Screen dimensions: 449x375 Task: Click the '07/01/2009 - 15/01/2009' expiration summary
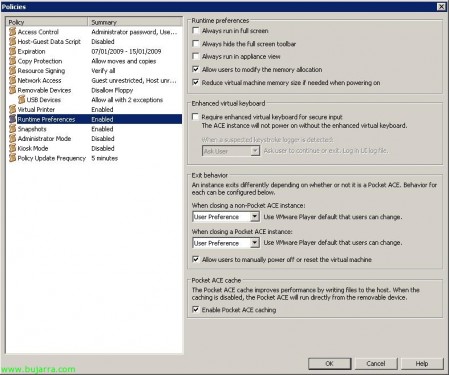(126, 51)
